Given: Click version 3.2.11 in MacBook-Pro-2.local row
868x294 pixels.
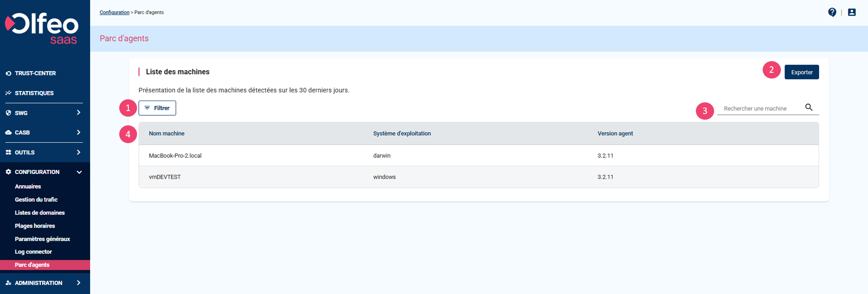Looking at the screenshot, I should point(605,156).
